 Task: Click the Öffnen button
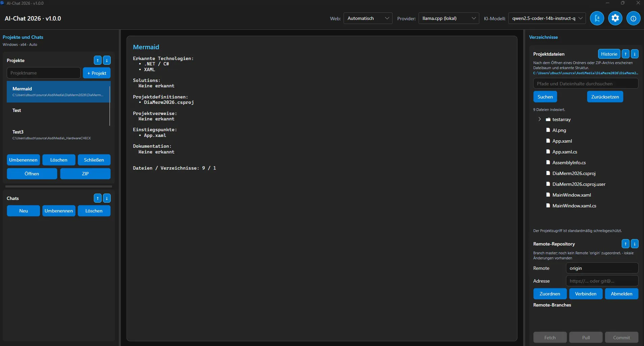(x=32, y=174)
